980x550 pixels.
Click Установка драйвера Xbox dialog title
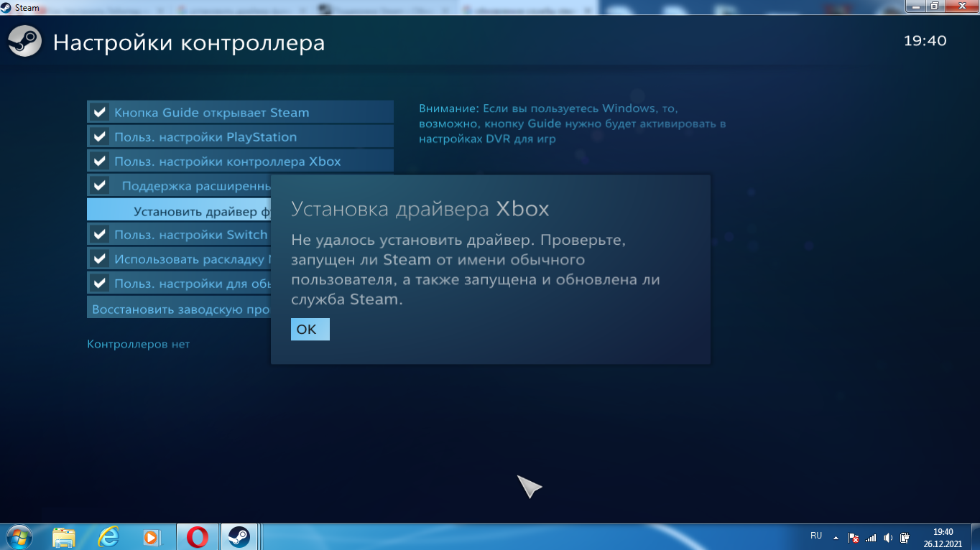coord(420,209)
